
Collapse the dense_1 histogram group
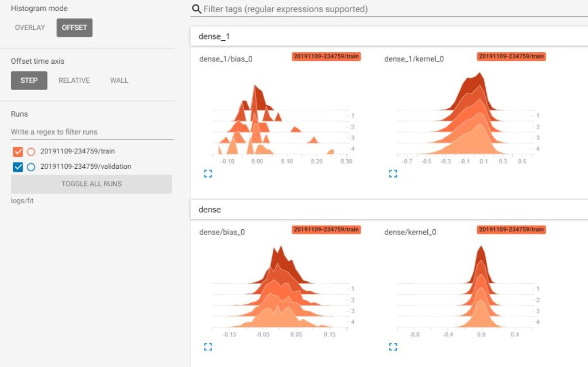click(x=389, y=36)
